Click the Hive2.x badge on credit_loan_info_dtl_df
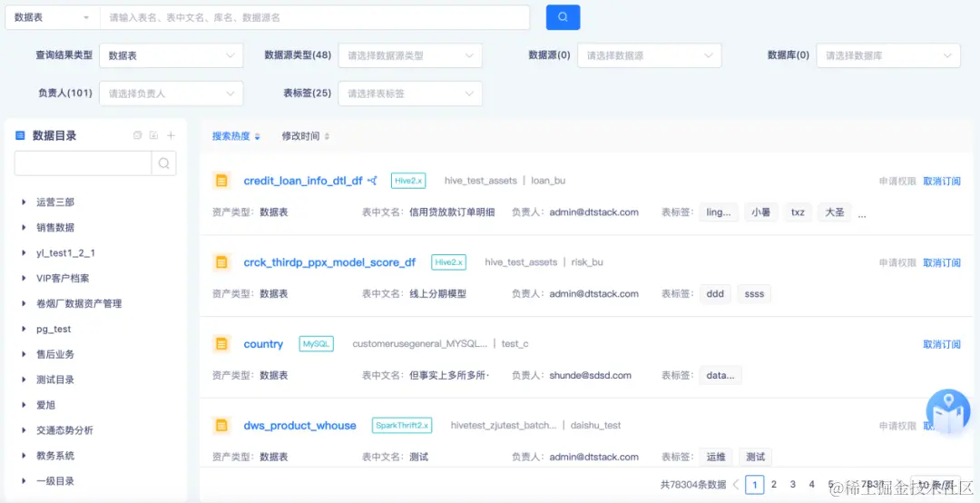The width and height of the screenshot is (980, 503). point(408,181)
